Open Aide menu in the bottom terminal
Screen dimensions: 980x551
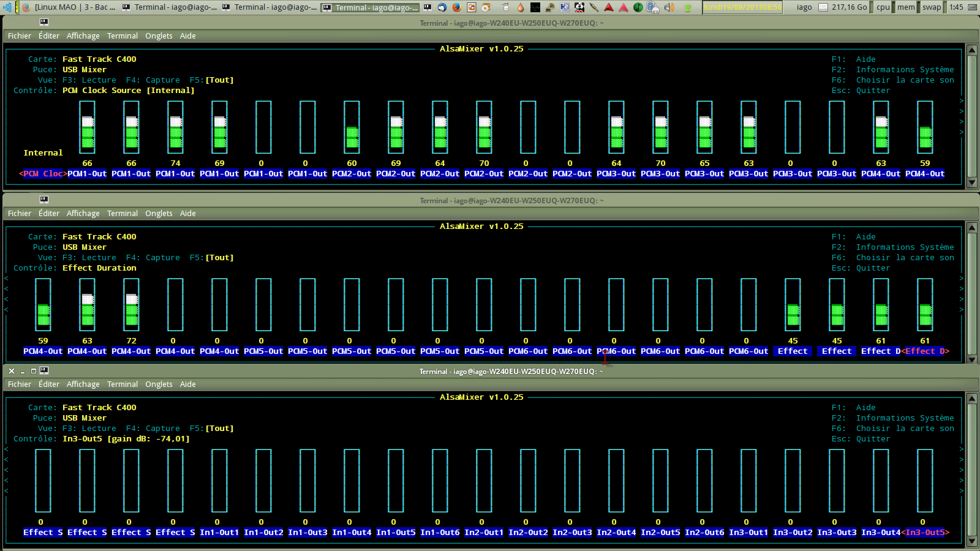[187, 384]
